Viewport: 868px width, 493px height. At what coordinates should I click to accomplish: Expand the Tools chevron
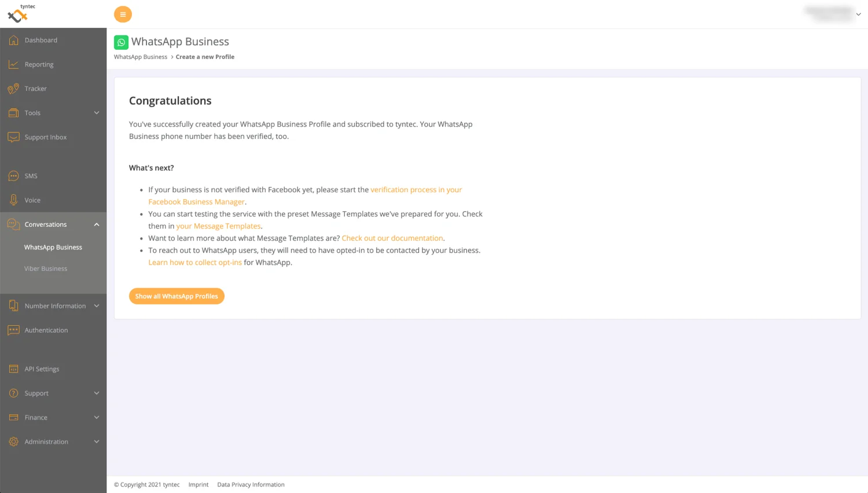click(x=97, y=113)
